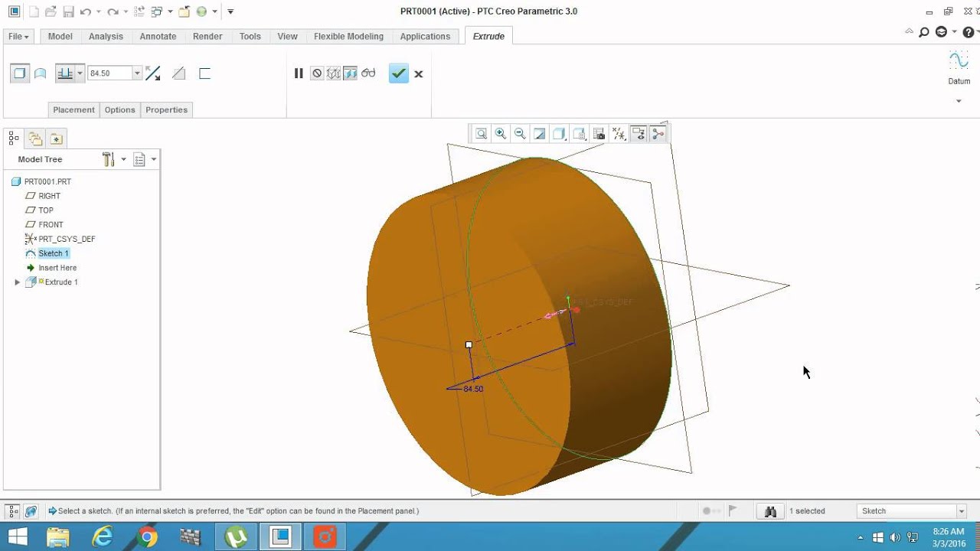Open the depth type dropdown arrow

click(80, 73)
